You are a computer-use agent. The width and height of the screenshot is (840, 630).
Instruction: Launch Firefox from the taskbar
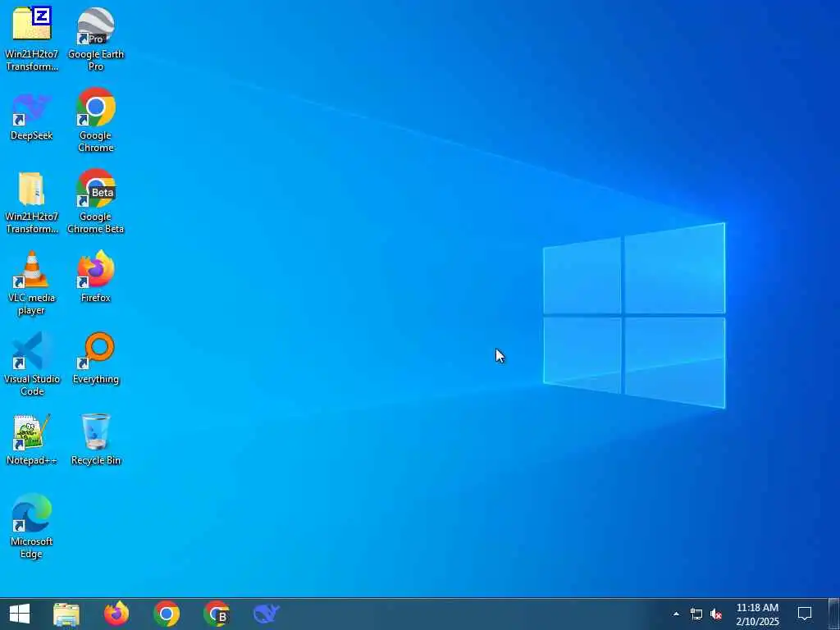click(x=116, y=614)
